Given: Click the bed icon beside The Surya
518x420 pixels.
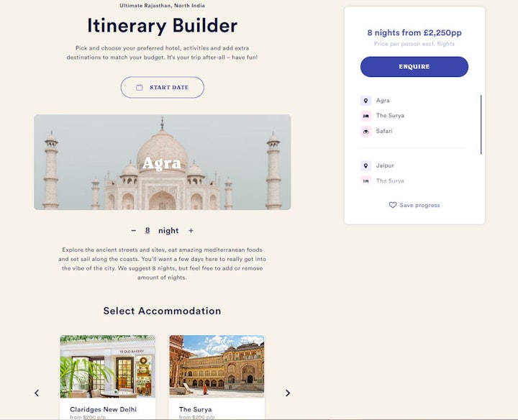Looking at the screenshot, I should click(365, 116).
